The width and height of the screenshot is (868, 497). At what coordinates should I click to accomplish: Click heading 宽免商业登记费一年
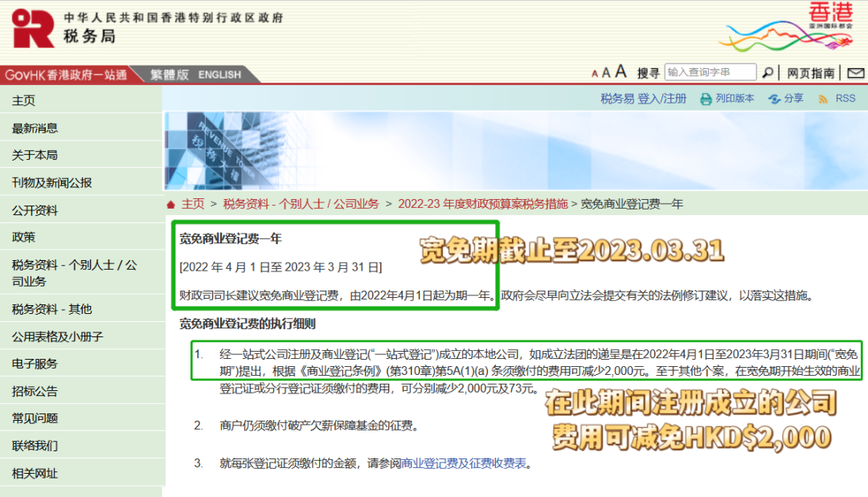tap(231, 238)
